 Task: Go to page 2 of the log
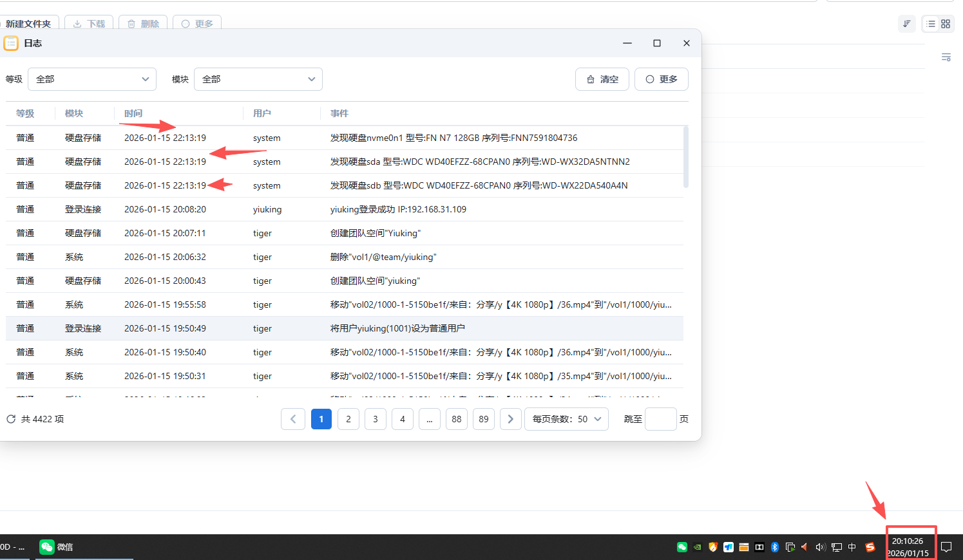(348, 419)
